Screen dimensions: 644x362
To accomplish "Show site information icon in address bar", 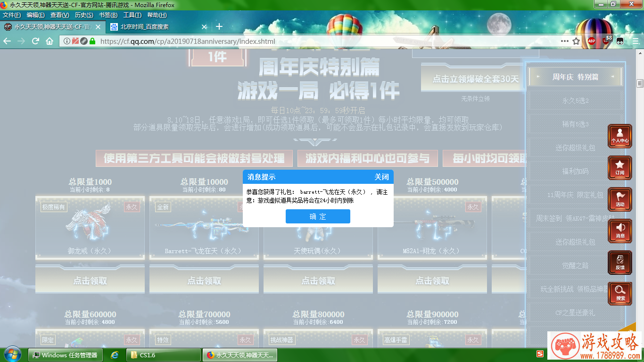I will [x=67, y=41].
